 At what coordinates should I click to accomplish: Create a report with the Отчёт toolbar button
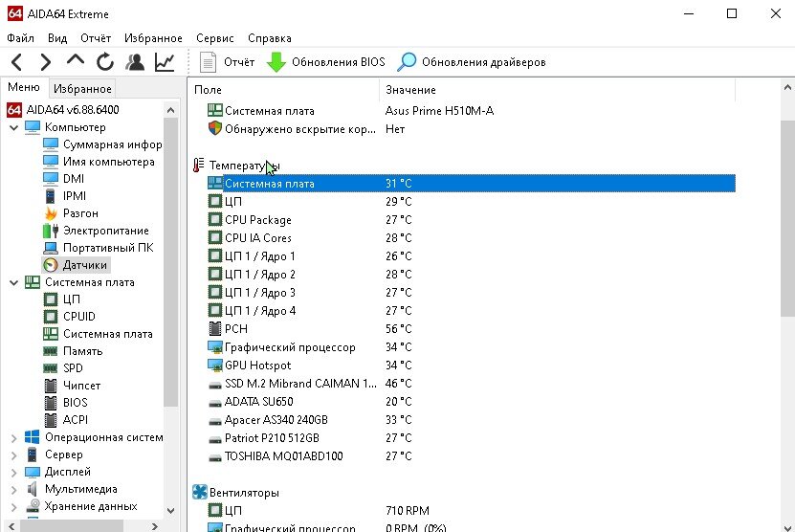[227, 62]
